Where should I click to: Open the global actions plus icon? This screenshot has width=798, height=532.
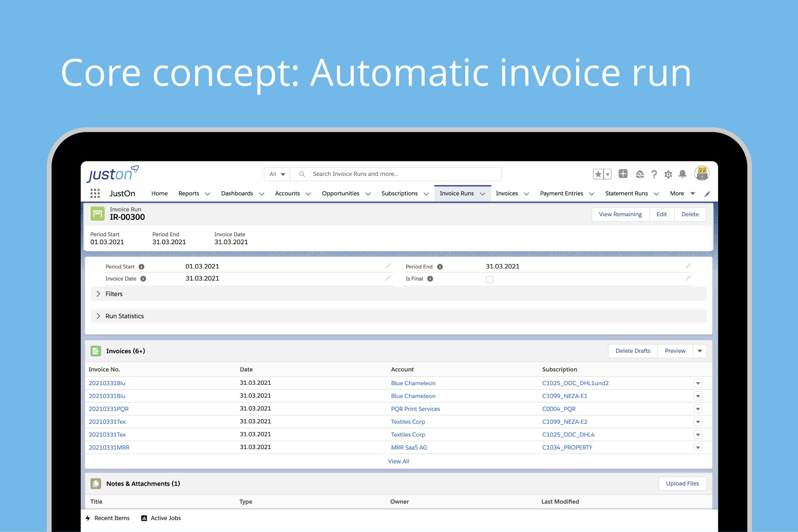click(623, 174)
